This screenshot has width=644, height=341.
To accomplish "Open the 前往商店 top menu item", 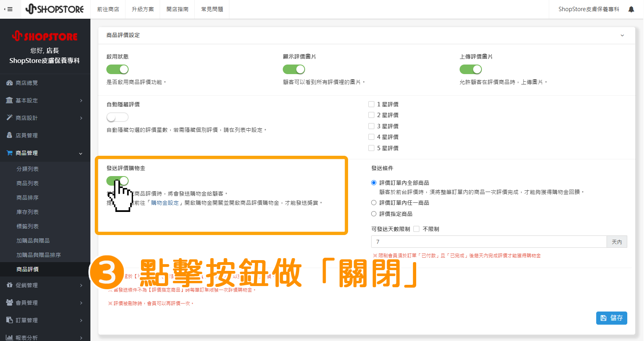I will pos(108,9).
